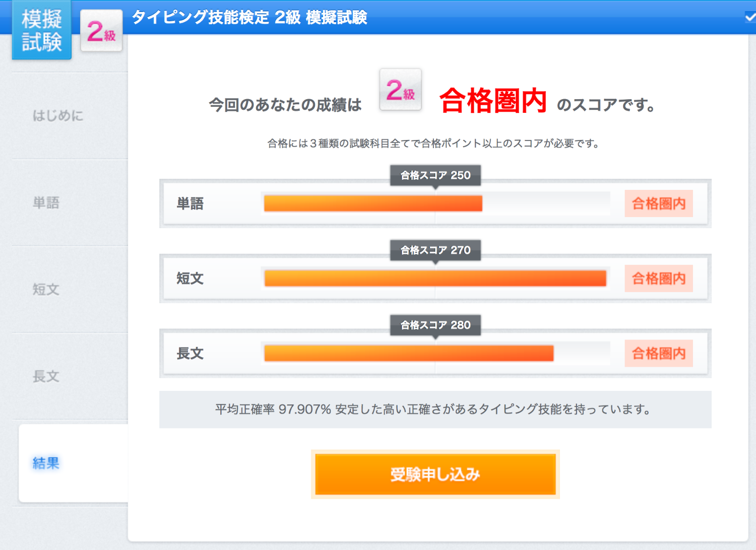The image size is (756, 550).
Task: Click the checkmark icon at the top right
Action: pos(750,17)
